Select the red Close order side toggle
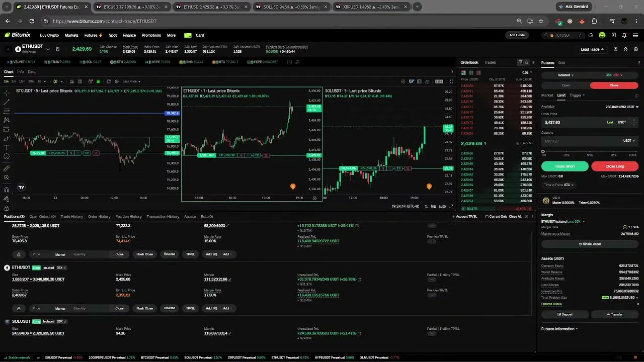 coord(614,85)
